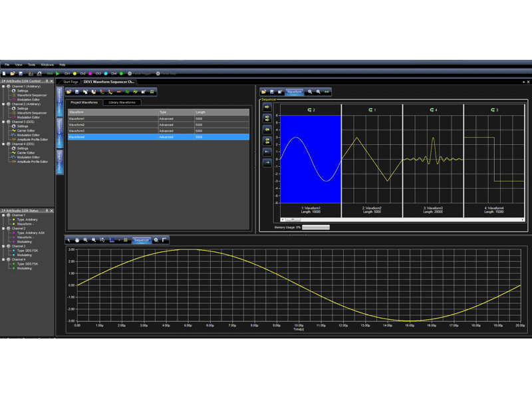The height and width of the screenshot is (399, 532).
Task: Toggle the yellow Ch1 channel indicator
Action: pos(75,73)
